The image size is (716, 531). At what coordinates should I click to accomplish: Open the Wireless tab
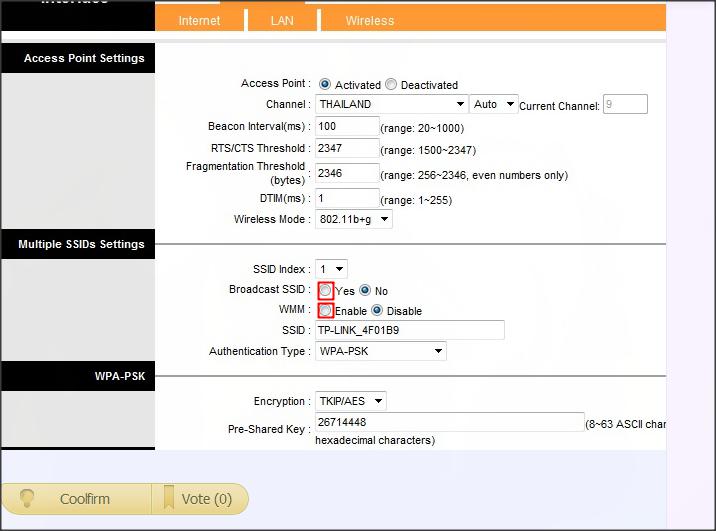tap(370, 21)
